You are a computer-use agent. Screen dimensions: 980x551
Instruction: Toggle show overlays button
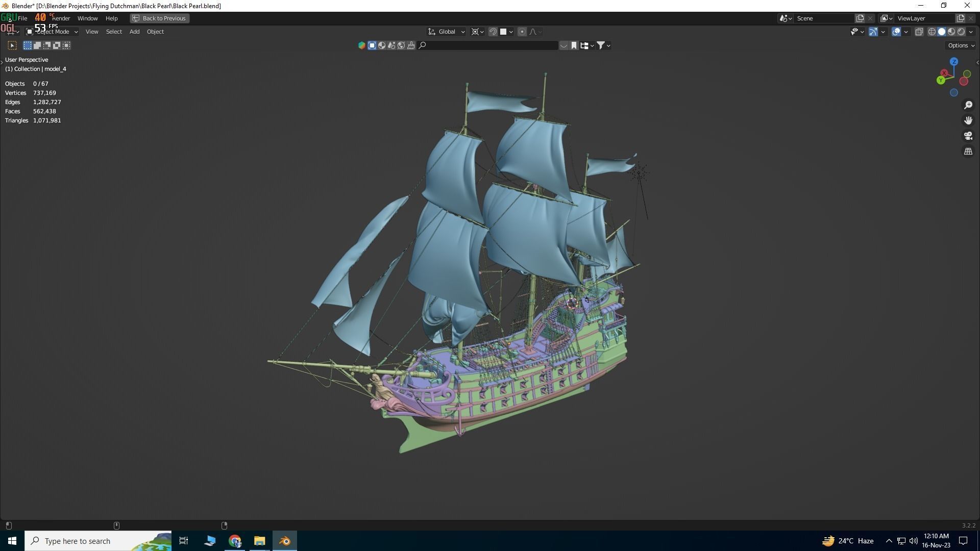(896, 32)
